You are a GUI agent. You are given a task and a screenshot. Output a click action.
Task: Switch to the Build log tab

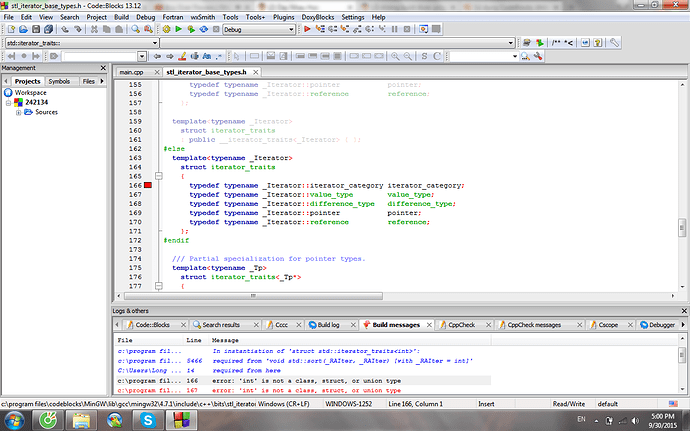click(327, 325)
